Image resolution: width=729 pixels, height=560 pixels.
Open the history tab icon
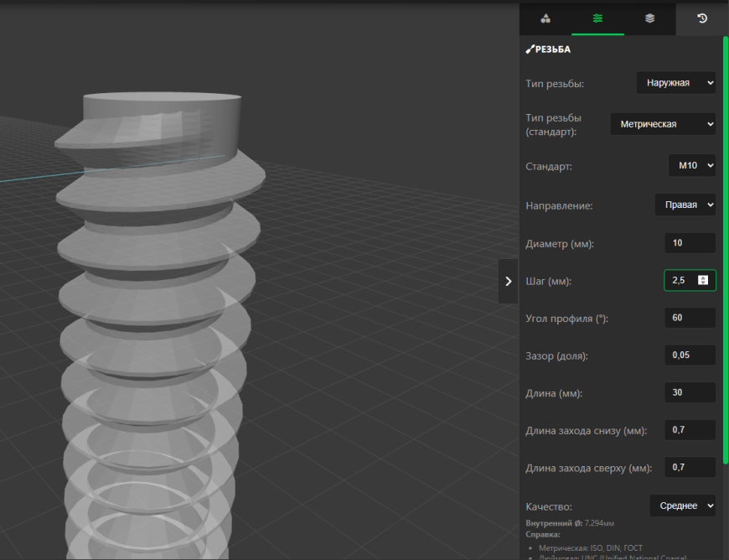coord(702,18)
